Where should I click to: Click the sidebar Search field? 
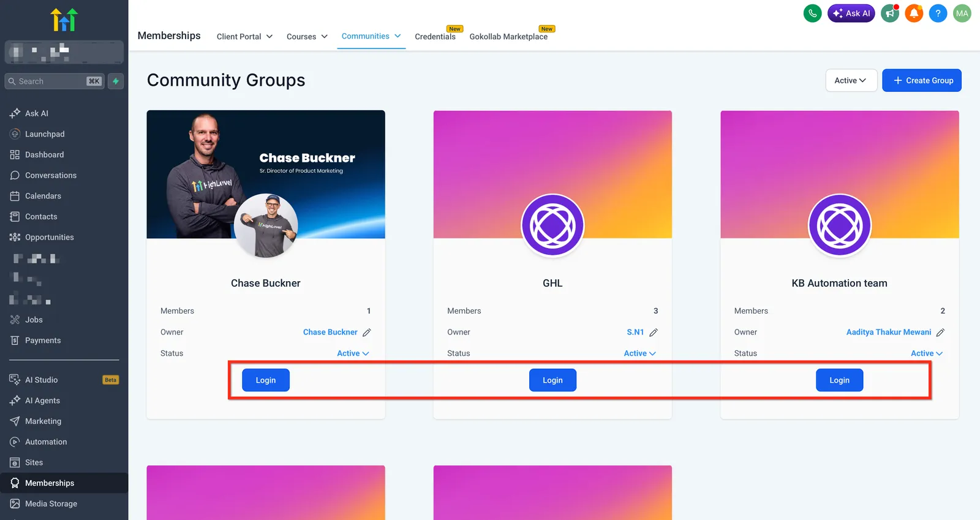(55, 81)
